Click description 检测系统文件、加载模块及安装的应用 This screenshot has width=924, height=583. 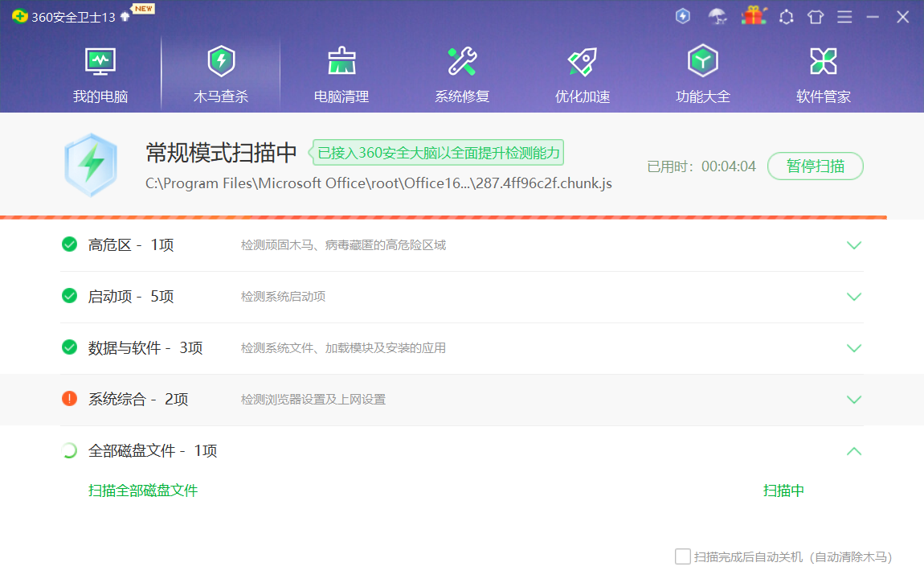tap(344, 348)
